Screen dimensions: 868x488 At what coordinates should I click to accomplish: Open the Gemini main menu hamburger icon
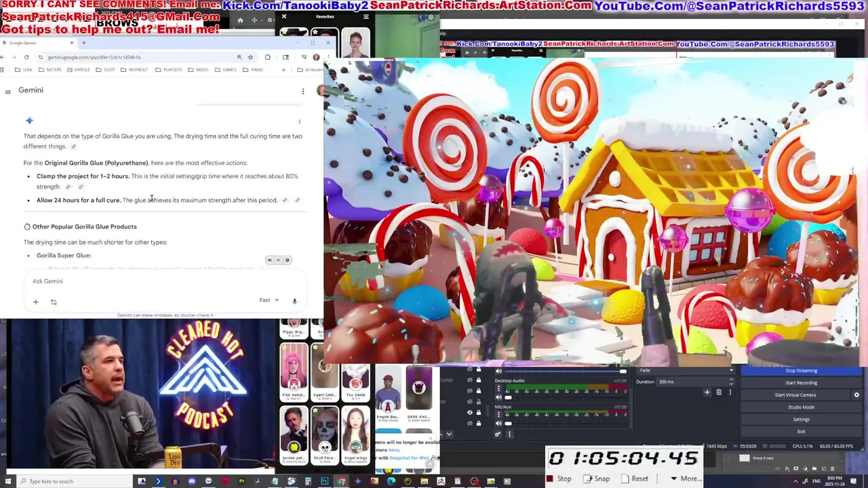[7, 91]
